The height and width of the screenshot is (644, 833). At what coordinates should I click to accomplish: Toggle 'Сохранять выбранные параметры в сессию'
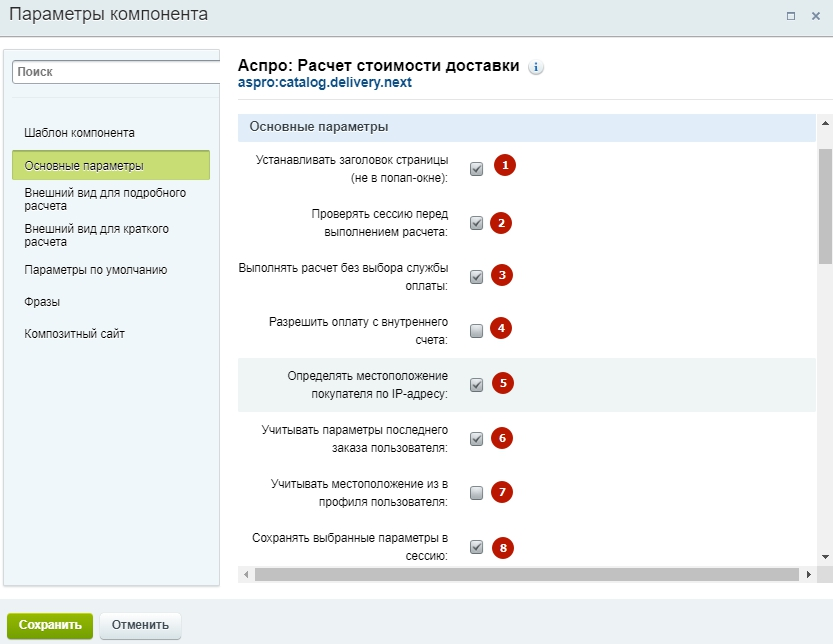click(x=477, y=547)
